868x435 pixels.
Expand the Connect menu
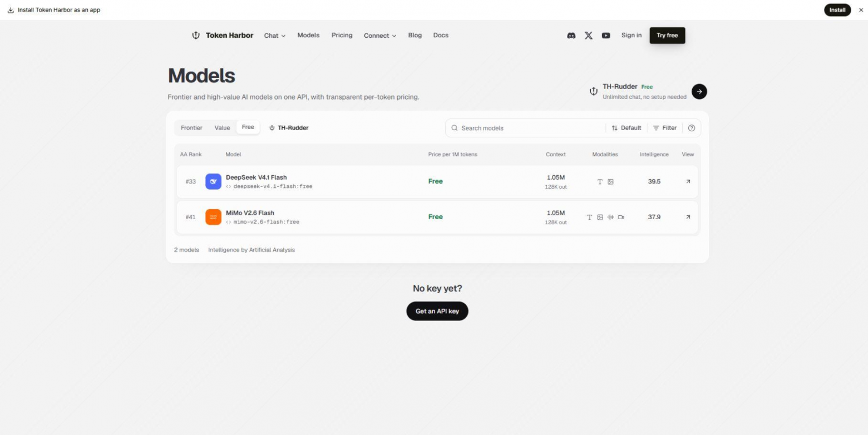[x=380, y=36]
